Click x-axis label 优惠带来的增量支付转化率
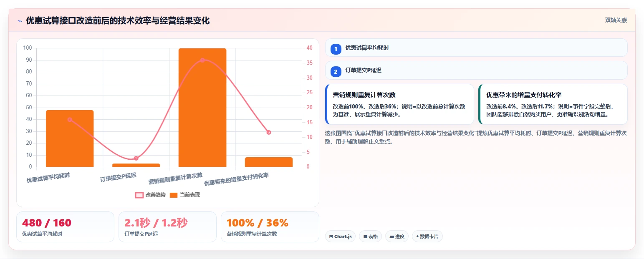 click(x=236, y=179)
